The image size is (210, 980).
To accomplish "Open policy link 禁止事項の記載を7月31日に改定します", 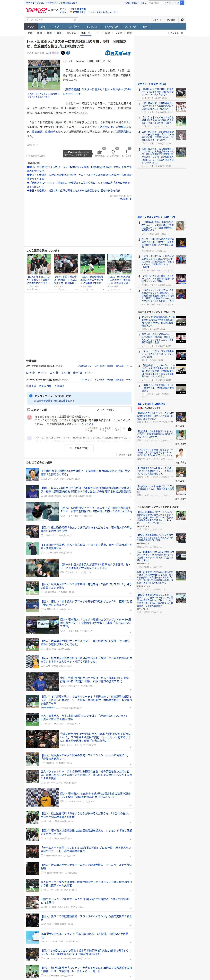I will [x=54, y=401].
